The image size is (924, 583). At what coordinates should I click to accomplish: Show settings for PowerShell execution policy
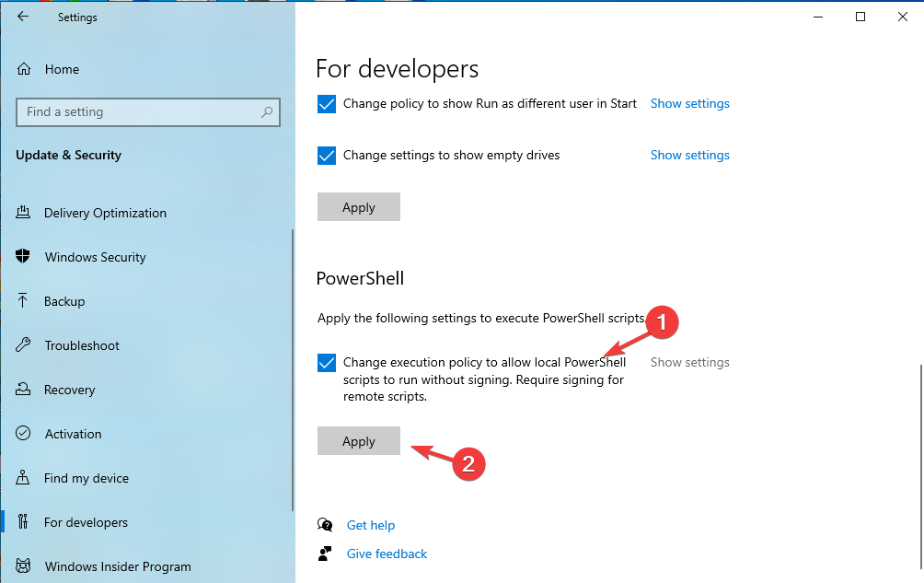(x=689, y=362)
